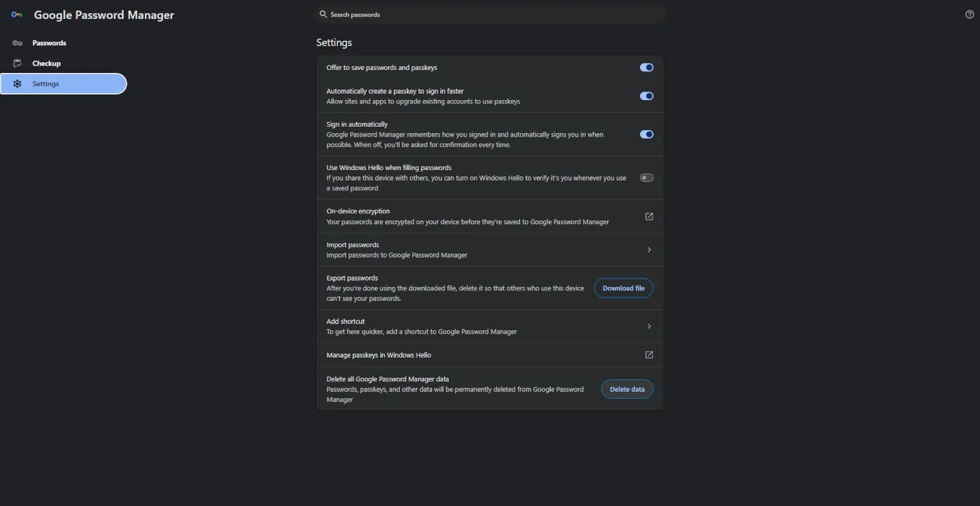The image size is (980, 506).
Task: Click Manage passkeys in Windows Hello text
Action: click(x=379, y=355)
